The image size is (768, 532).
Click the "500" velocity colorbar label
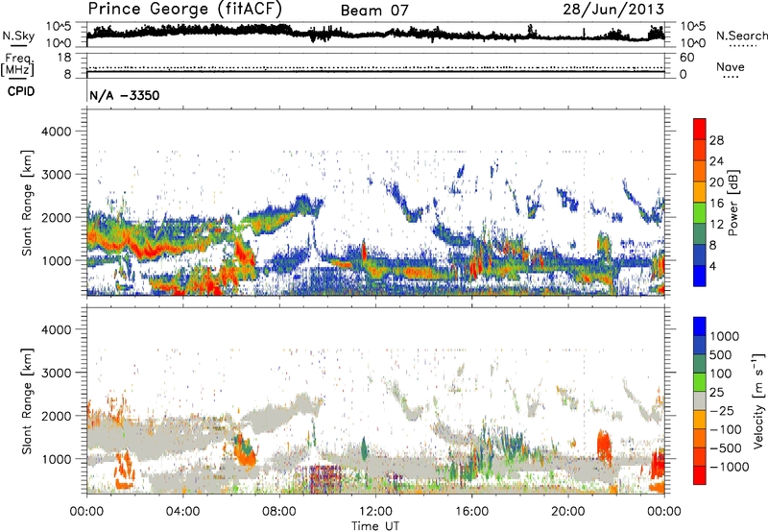tap(721, 355)
